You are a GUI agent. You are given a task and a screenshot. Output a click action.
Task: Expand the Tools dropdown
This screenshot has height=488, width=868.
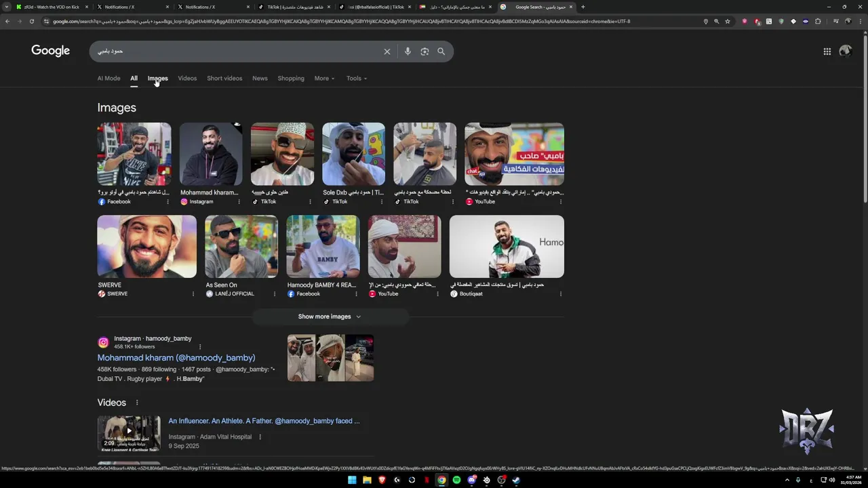(x=357, y=78)
